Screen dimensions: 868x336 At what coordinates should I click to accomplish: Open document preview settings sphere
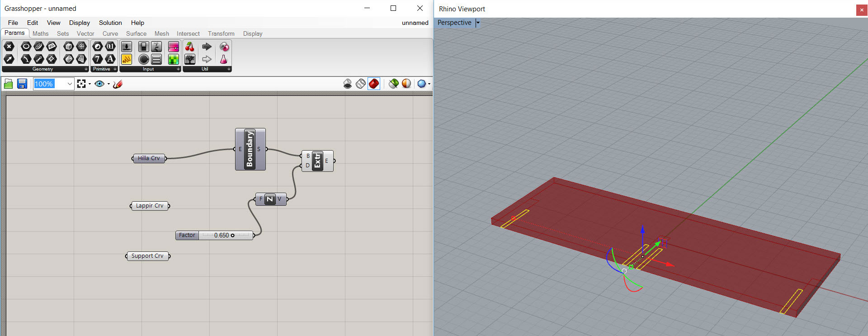(406, 84)
